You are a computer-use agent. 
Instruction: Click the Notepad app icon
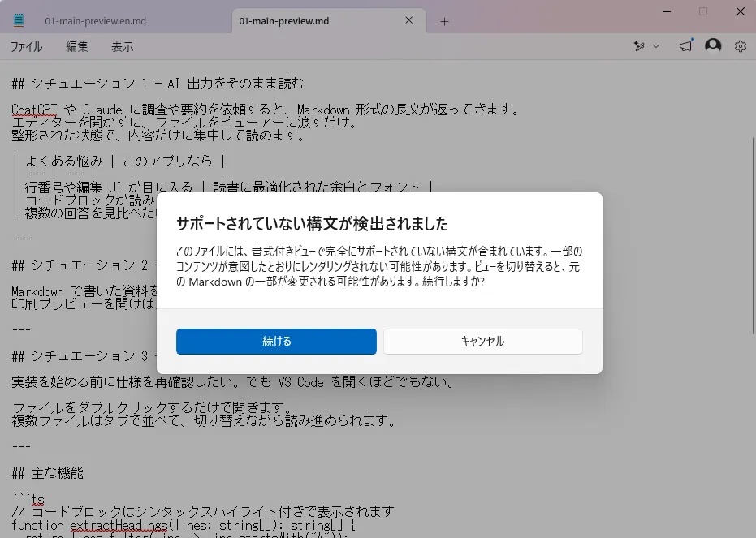coord(19,19)
